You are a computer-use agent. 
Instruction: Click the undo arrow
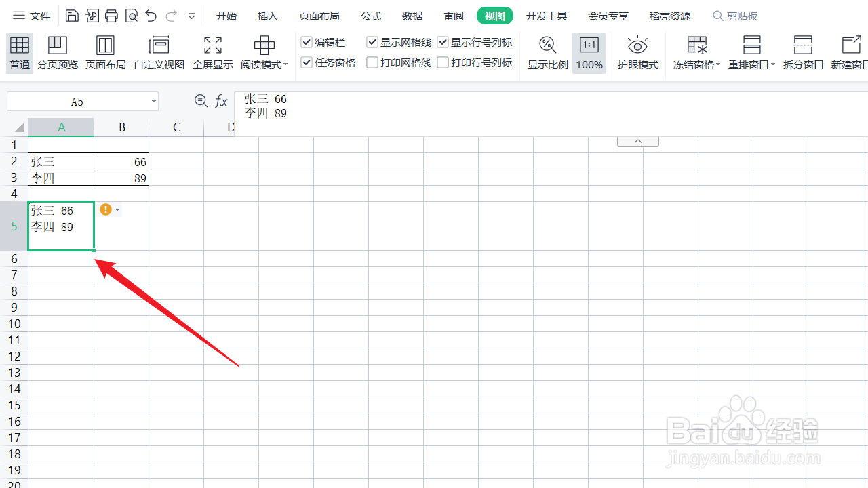pos(151,16)
